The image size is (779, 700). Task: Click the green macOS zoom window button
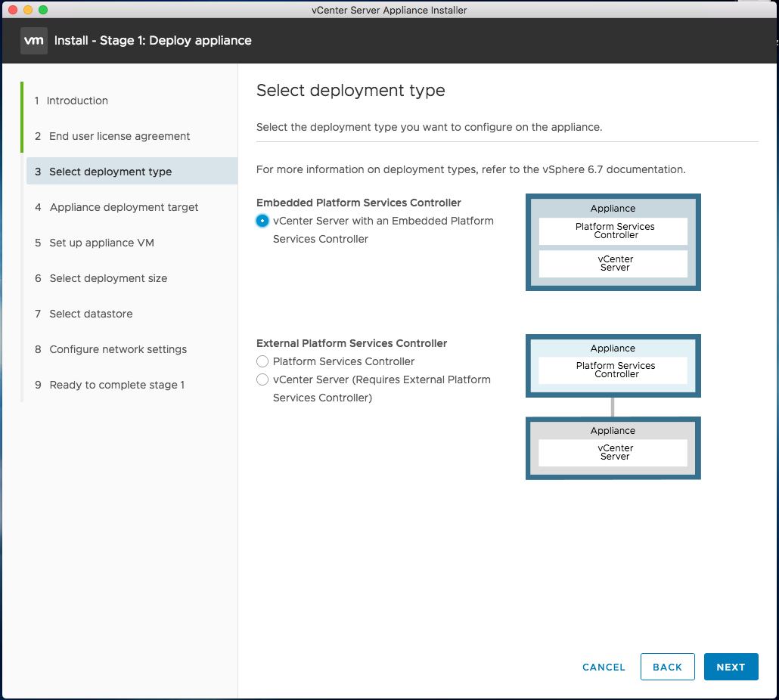43,10
